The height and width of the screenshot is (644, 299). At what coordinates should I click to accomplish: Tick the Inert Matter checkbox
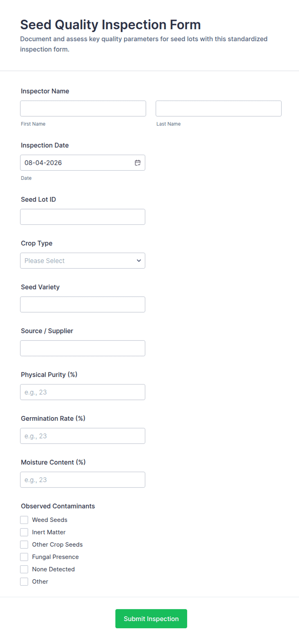coord(24,532)
